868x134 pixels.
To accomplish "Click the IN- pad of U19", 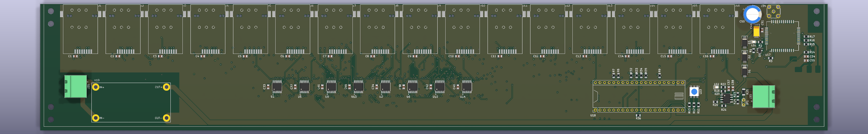I will click(x=96, y=118).
